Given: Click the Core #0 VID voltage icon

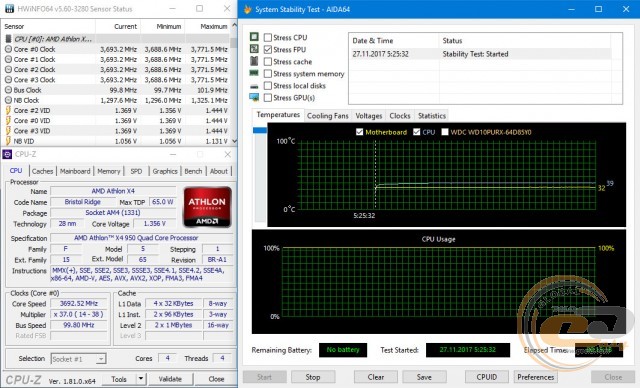Looking at the screenshot, I should coord(8,120).
